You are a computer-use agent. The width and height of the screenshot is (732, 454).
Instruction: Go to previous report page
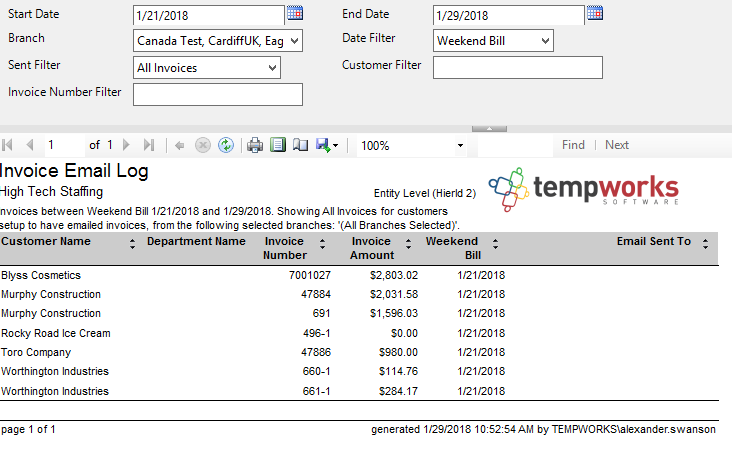click(x=30, y=145)
